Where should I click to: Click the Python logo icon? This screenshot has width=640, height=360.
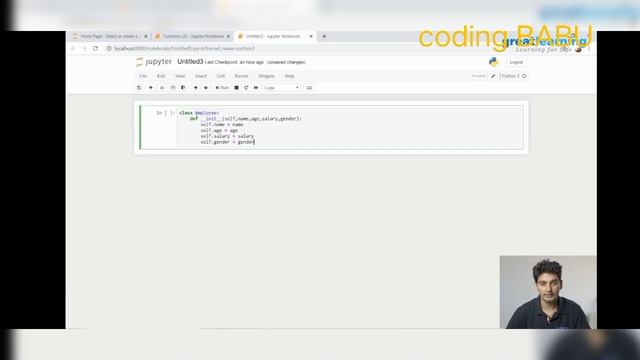493,62
